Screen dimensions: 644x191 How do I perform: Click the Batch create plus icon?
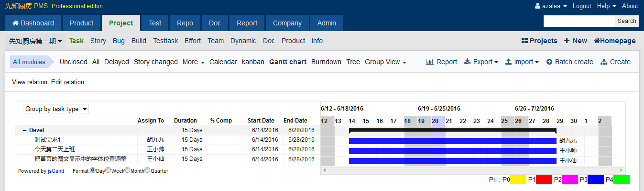click(549, 62)
